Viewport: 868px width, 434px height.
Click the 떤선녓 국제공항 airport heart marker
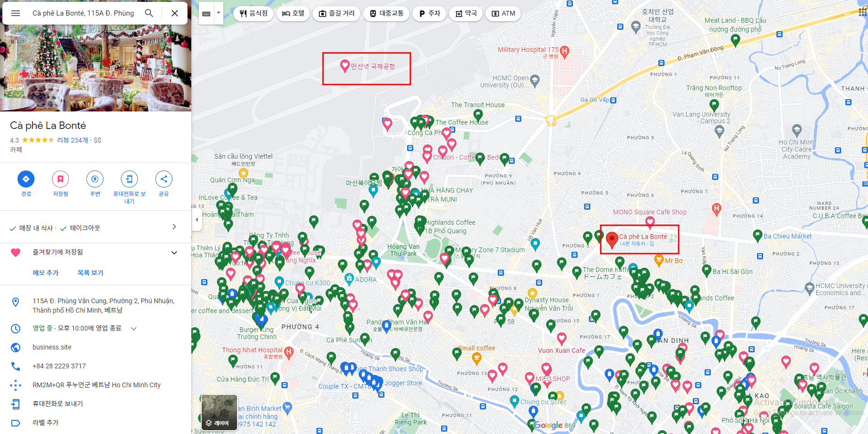345,66
